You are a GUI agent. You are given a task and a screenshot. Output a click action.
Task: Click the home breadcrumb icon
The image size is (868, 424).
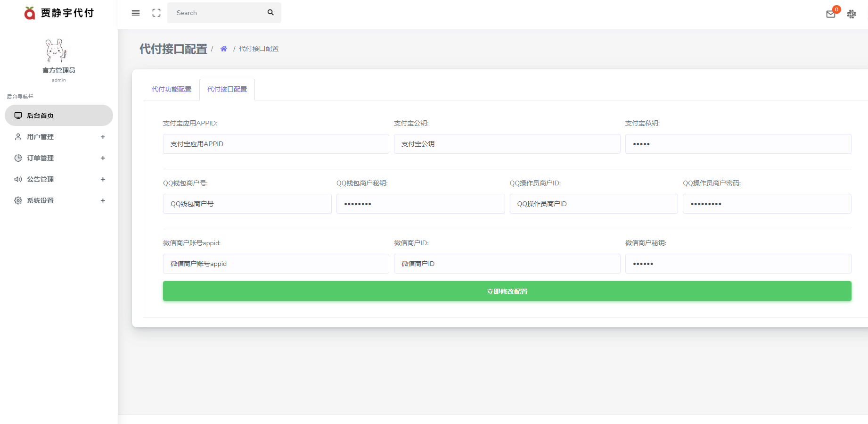click(x=224, y=49)
